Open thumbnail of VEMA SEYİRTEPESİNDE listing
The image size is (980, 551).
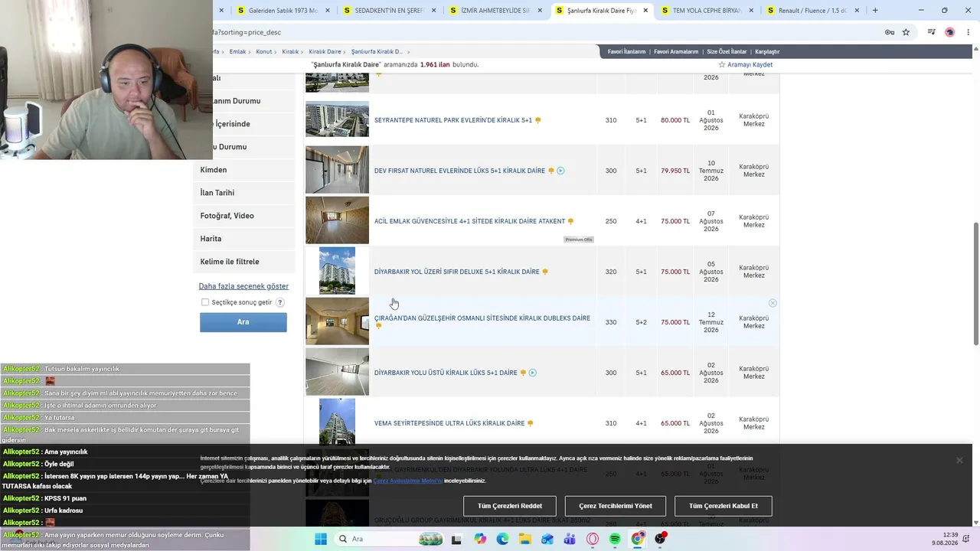tap(337, 422)
